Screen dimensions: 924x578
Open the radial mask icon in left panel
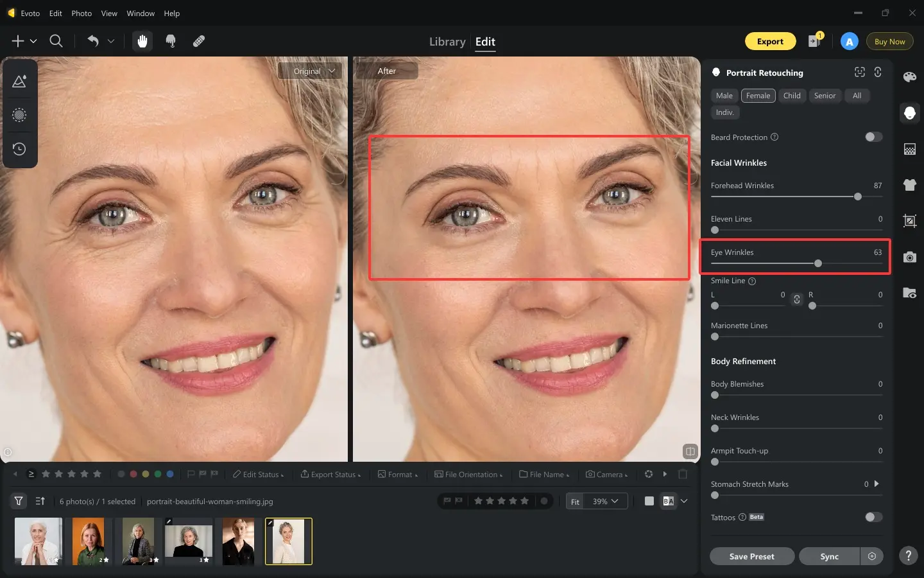click(19, 115)
